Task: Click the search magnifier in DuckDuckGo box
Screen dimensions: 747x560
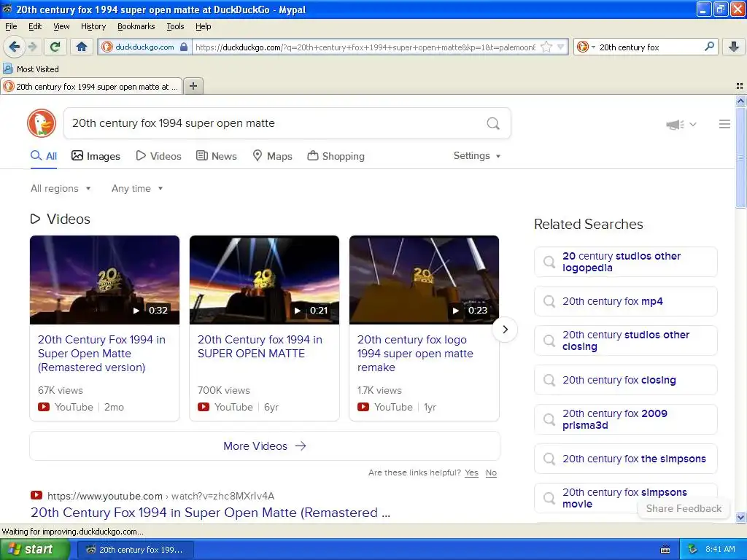Action: tap(493, 123)
